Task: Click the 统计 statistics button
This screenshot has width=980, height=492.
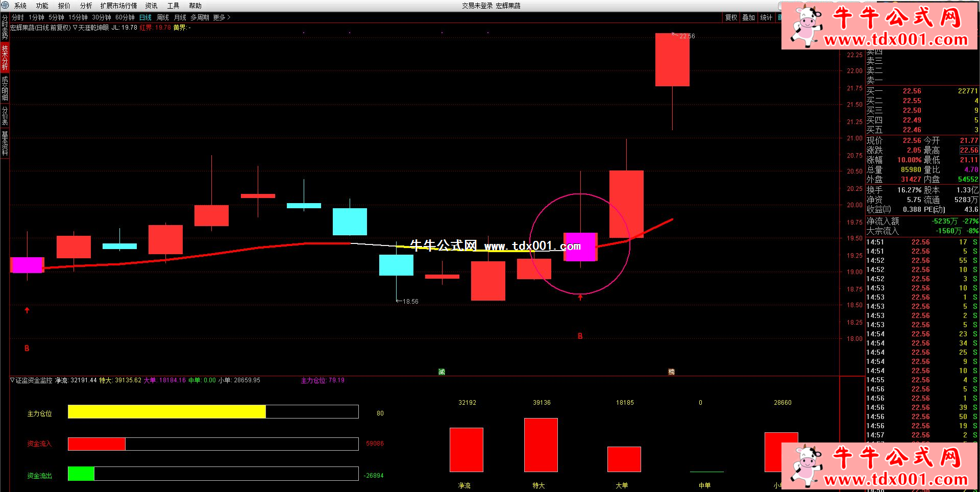Action: (x=766, y=17)
